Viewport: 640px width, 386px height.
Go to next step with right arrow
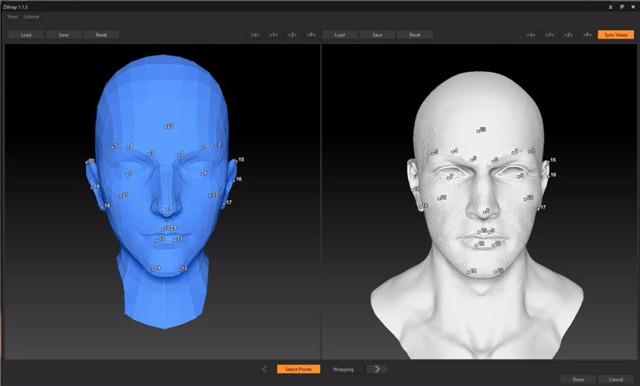pyautogui.click(x=377, y=369)
